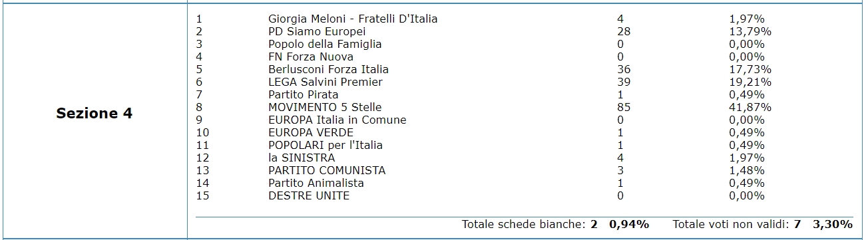Select LEGA Salvini Premier entry
Image resolution: width=868 pixels, height=240 pixels.
point(325,82)
